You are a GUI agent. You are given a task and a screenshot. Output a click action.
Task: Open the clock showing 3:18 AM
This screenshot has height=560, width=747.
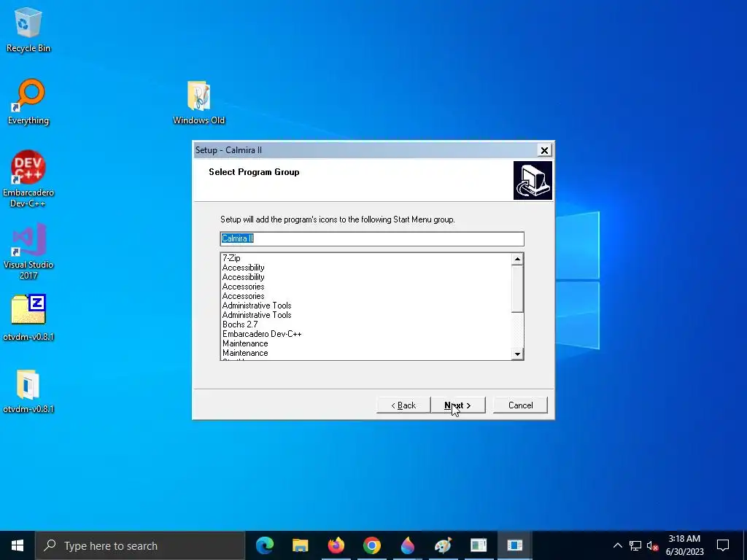pyautogui.click(x=684, y=545)
